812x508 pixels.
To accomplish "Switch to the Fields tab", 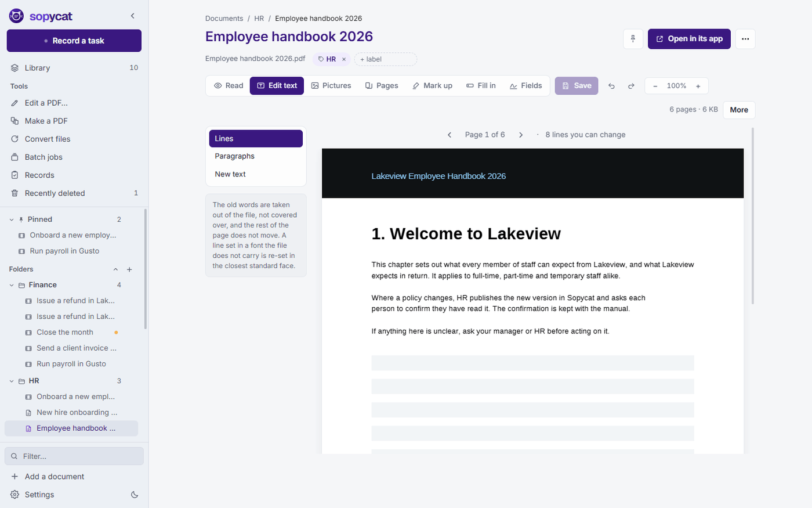I will pyautogui.click(x=525, y=86).
